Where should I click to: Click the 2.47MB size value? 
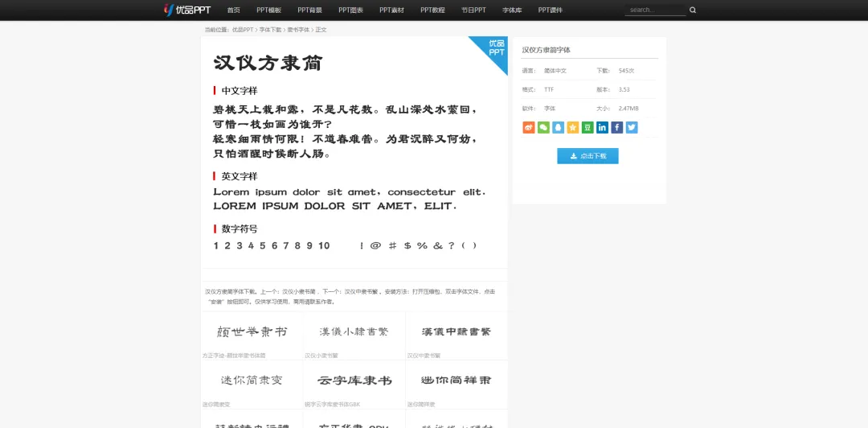628,109
